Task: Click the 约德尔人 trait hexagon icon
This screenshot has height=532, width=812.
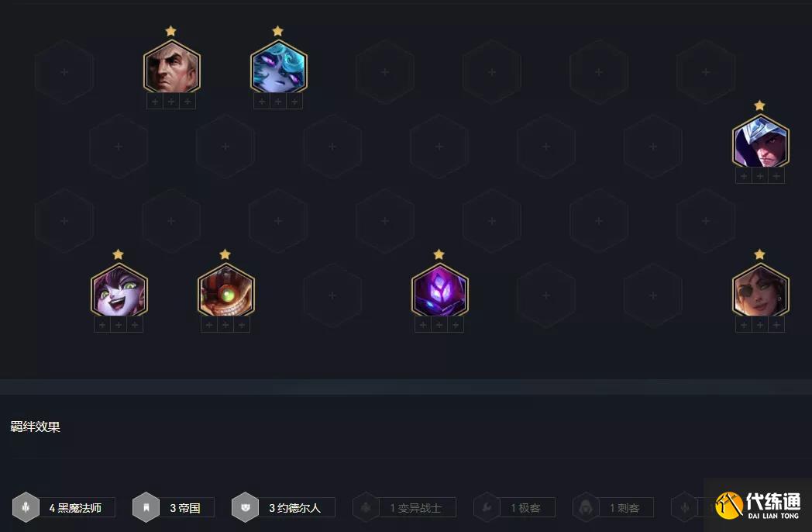Action: point(246,507)
